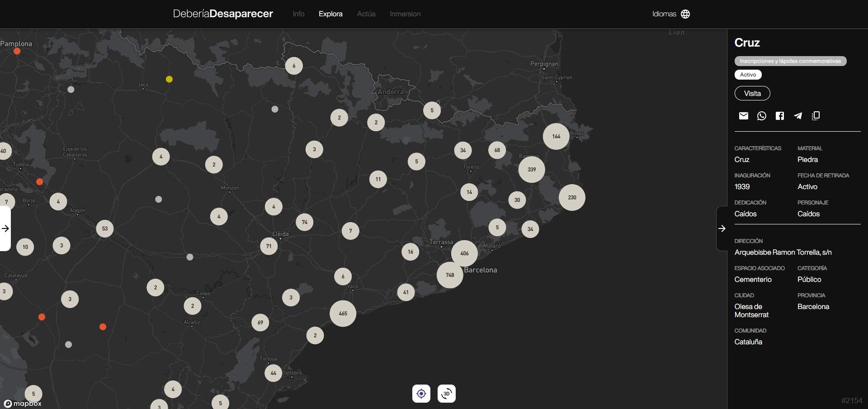Select the 30 map cluster
The image size is (868, 409).
tap(517, 200)
